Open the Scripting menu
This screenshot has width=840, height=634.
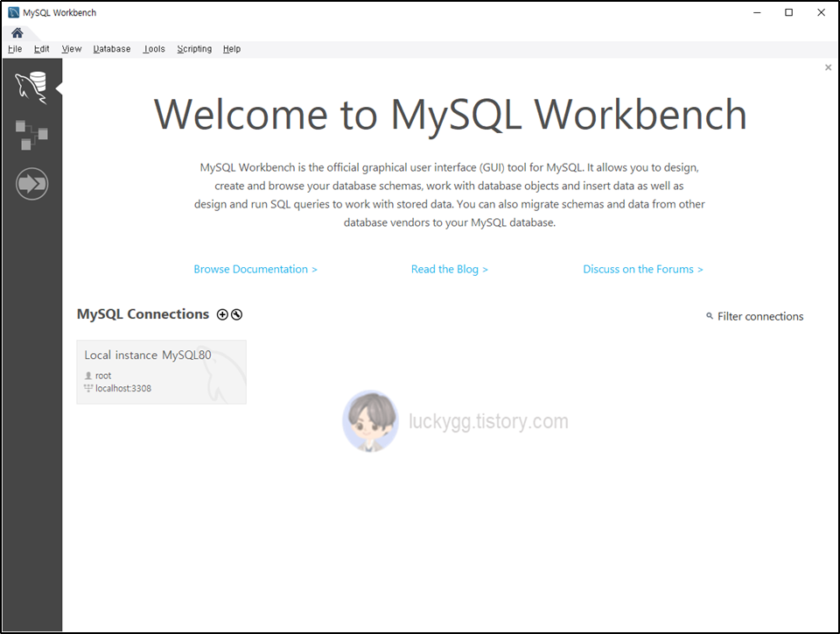pos(194,49)
